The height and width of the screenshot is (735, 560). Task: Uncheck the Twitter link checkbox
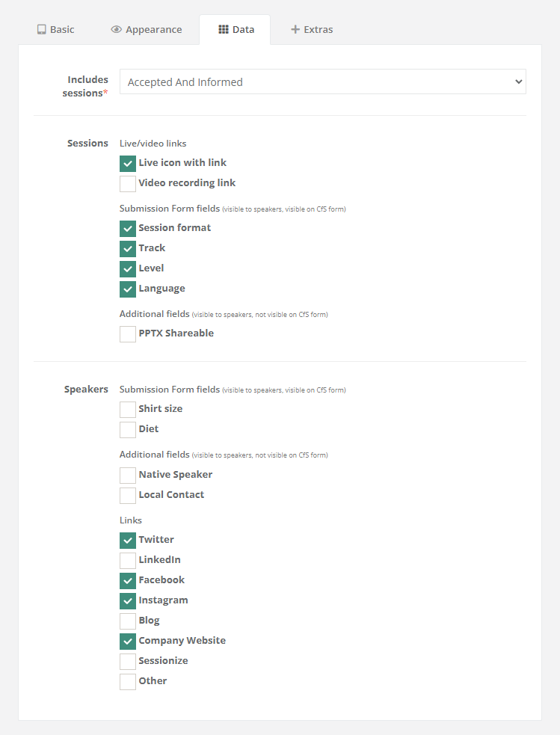point(128,541)
